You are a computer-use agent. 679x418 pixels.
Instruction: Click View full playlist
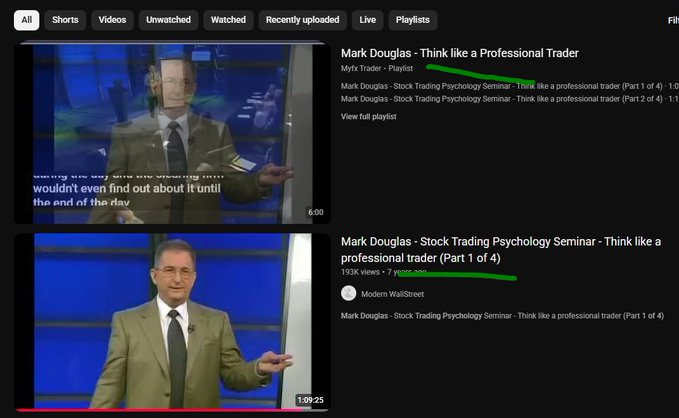[x=368, y=117]
